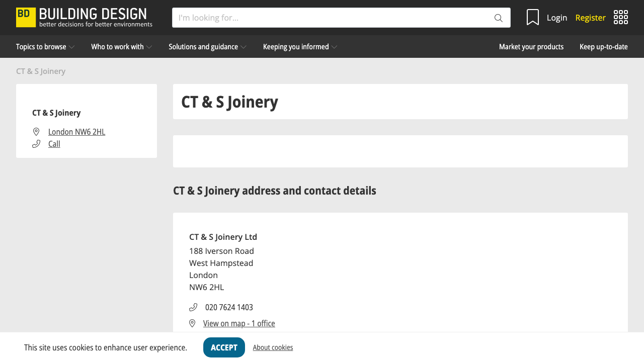The height and width of the screenshot is (362, 644).
Task: Select Keep up-to-date menu item
Action: pos(603,46)
